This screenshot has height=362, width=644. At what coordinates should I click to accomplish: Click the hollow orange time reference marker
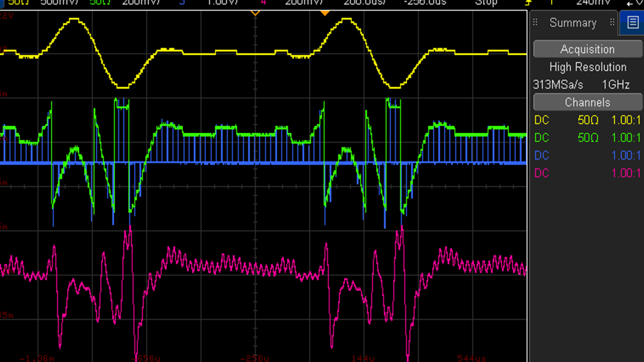point(255,12)
